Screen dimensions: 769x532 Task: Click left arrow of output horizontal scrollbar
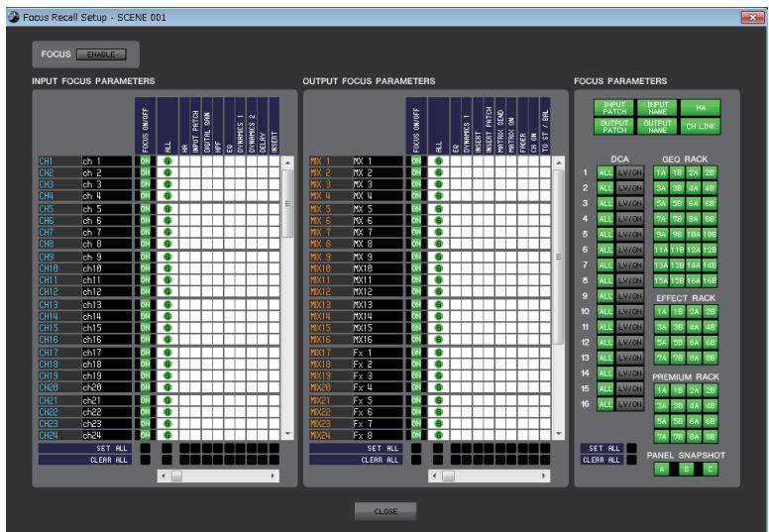pos(434,476)
